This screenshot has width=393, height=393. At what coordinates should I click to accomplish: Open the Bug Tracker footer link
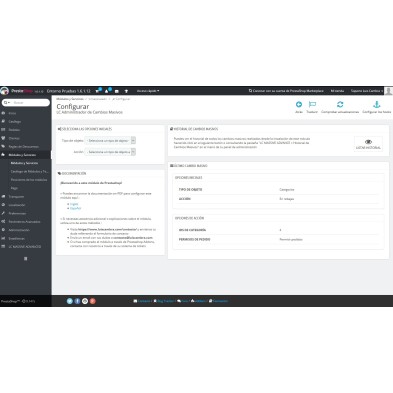click(x=164, y=301)
